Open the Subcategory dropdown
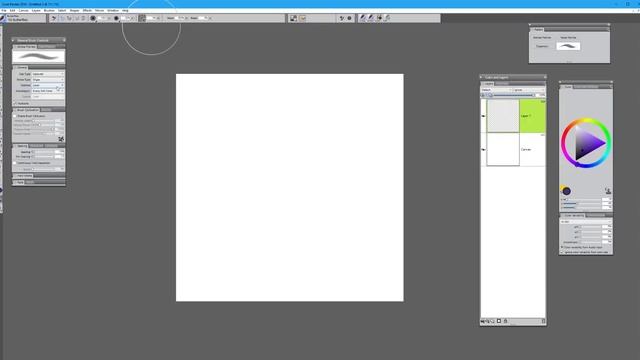Viewport: 640px width, 360px height. coord(48,91)
